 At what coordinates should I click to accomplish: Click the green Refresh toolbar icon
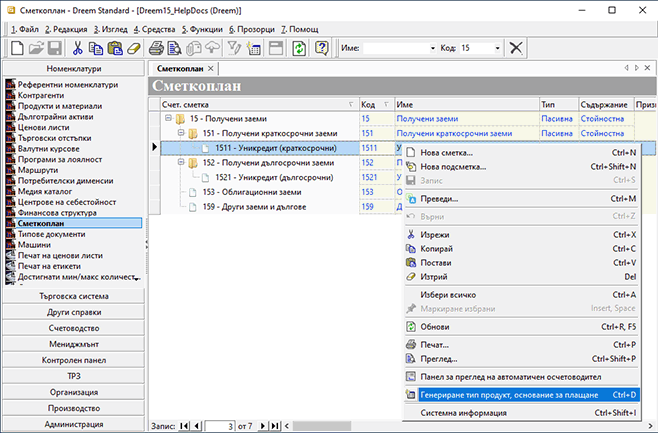pyautogui.click(x=299, y=48)
